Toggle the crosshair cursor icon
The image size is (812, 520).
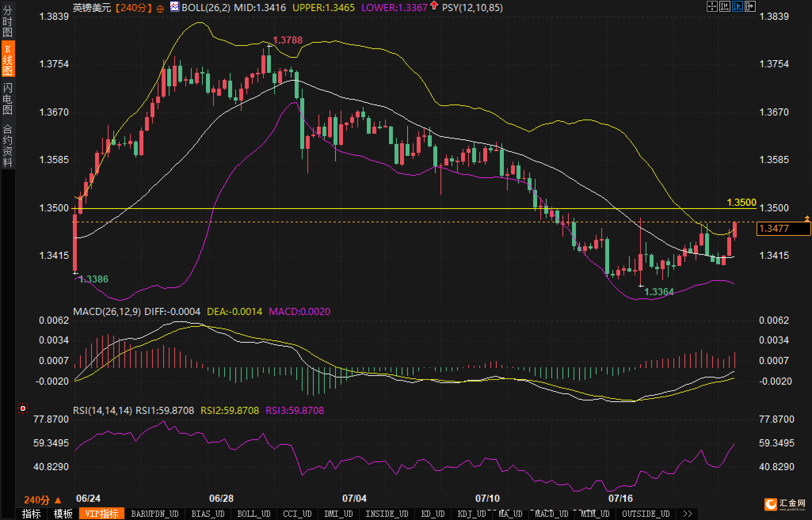click(x=712, y=6)
